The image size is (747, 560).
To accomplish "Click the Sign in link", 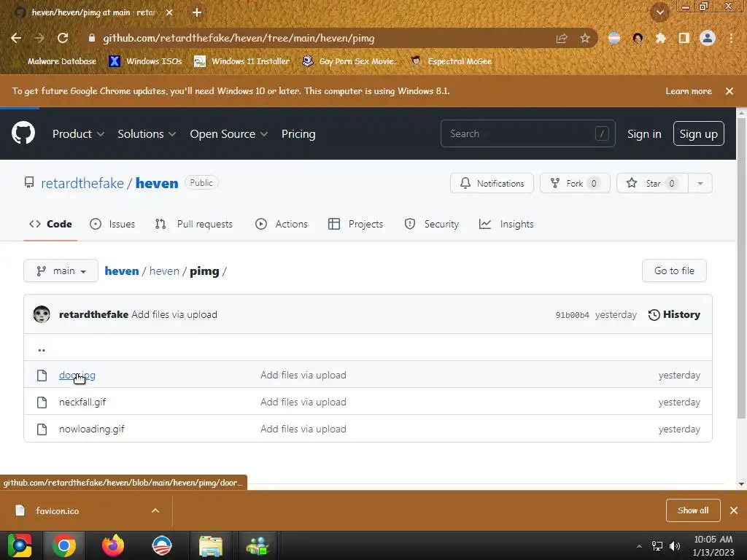I will pyautogui.click(x=644, y=134).
